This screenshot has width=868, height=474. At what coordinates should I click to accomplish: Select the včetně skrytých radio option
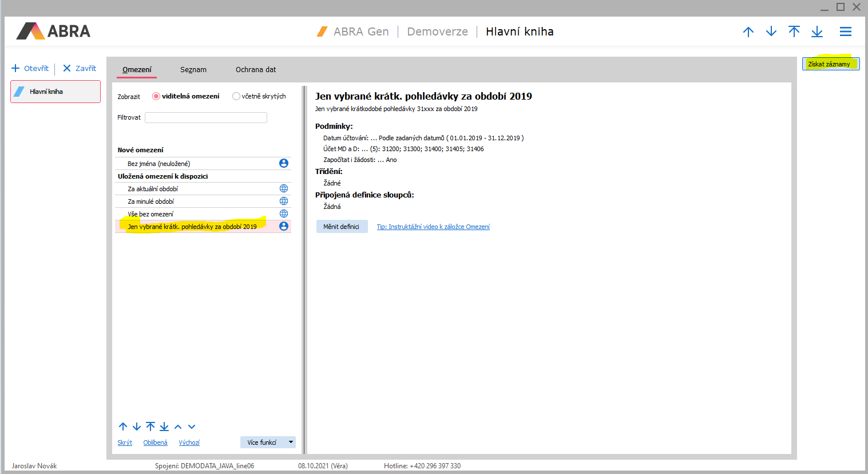click(236, 96)
